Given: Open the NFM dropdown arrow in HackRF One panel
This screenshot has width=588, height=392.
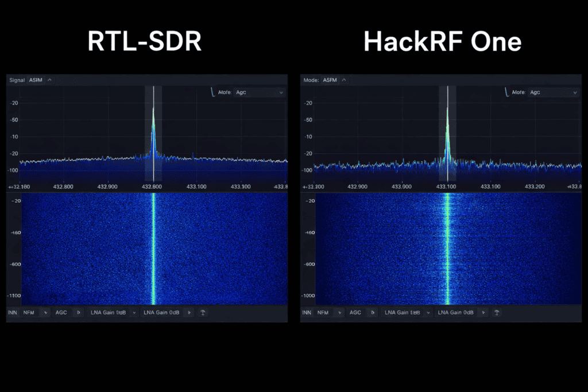Looking at the screenshot, I should (x=340, y=312).
